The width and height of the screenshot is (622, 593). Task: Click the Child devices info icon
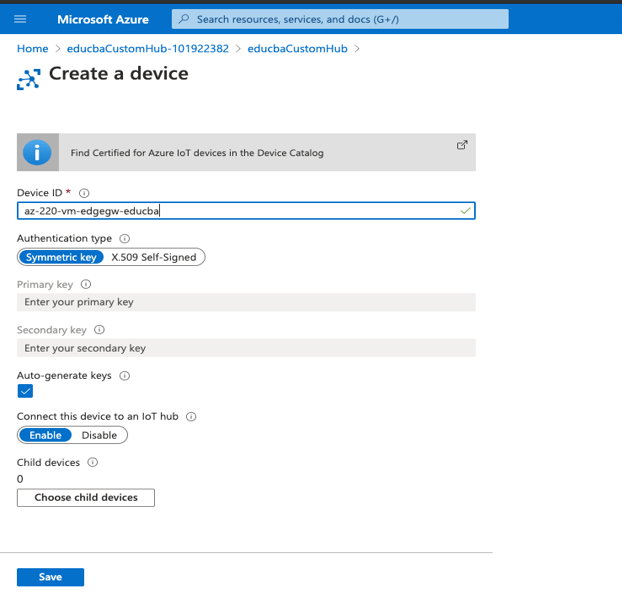[92, 462]
